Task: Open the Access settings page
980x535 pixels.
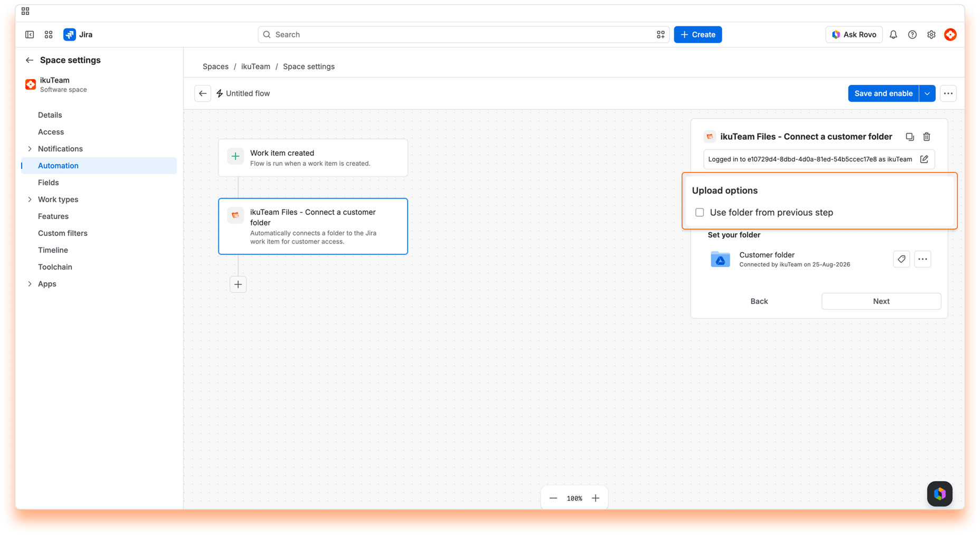Action: [51, 132]
